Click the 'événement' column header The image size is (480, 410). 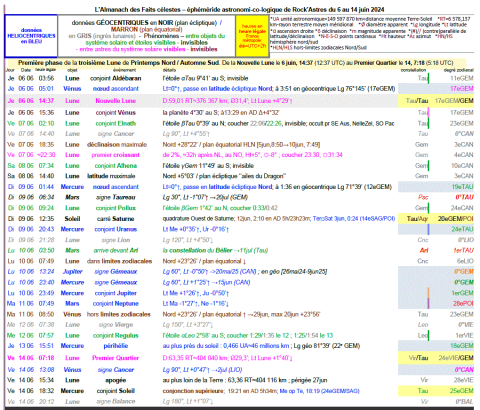(x=125, y=70)
